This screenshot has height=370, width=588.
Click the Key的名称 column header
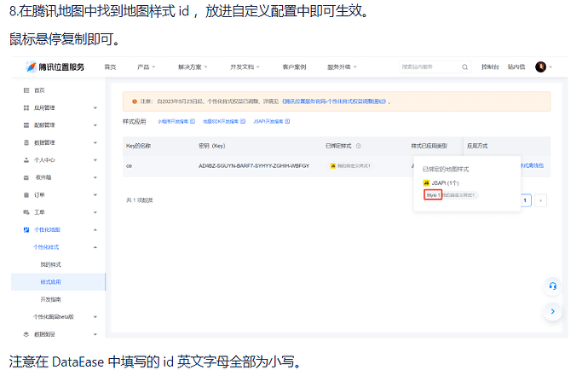click(138, 146)
